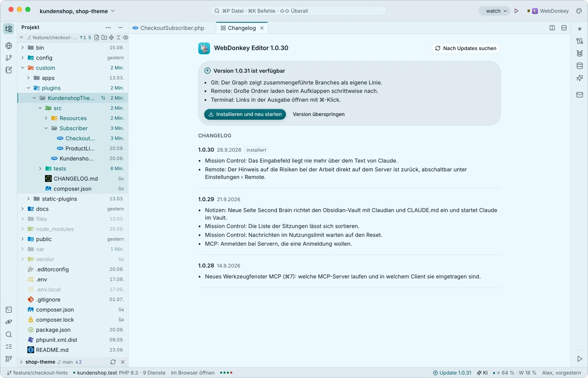Open the watch run configuration dropdown
The height and width of the screenshot is (378, 588).
pos(494,11)
